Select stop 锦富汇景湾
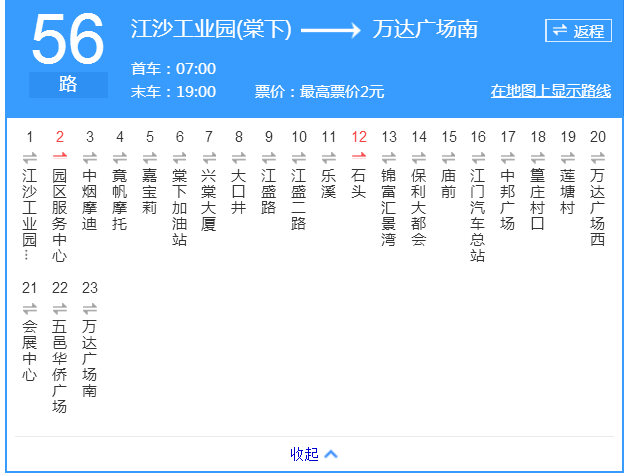 click(x=388, y=207)
